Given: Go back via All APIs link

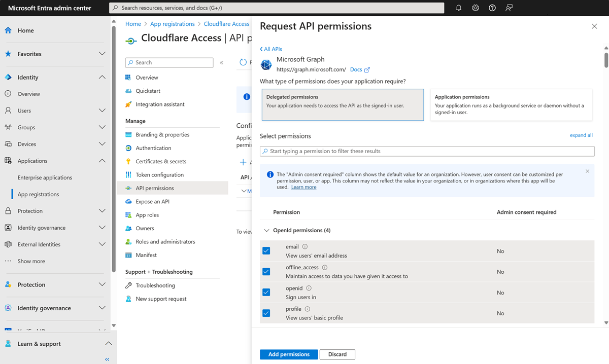Looking at the screenshot, I should click(271, 49).
